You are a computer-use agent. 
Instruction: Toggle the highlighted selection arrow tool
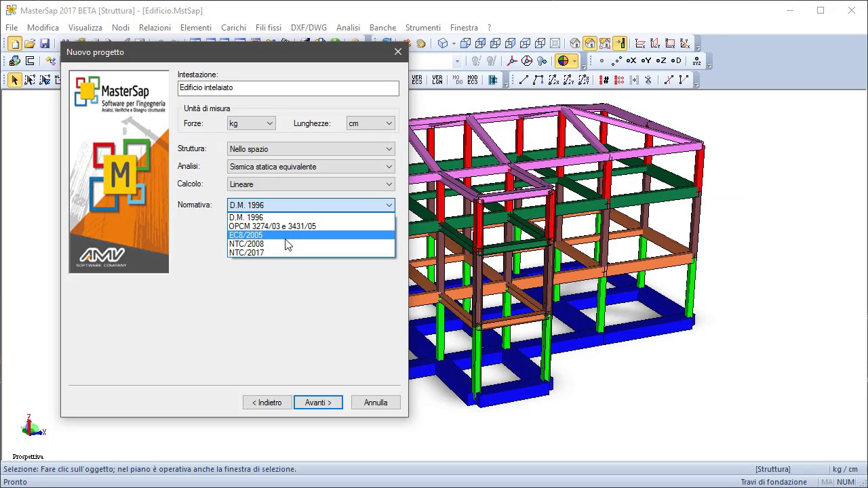point(15,80)
